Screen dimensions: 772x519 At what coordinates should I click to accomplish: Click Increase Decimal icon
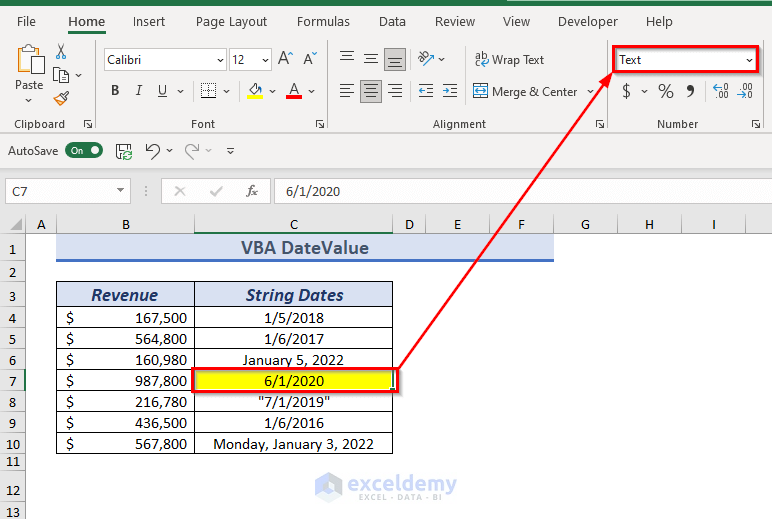[x=721, y=91]
